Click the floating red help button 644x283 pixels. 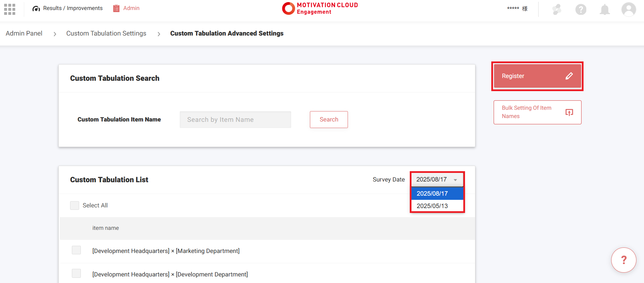coord(624,260)
